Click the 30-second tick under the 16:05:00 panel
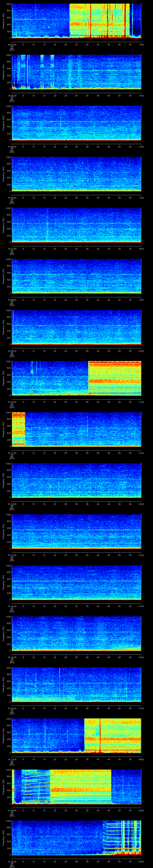Image resolution: width=153 pixels, height=868 pixels. click(x=77, y=147)
